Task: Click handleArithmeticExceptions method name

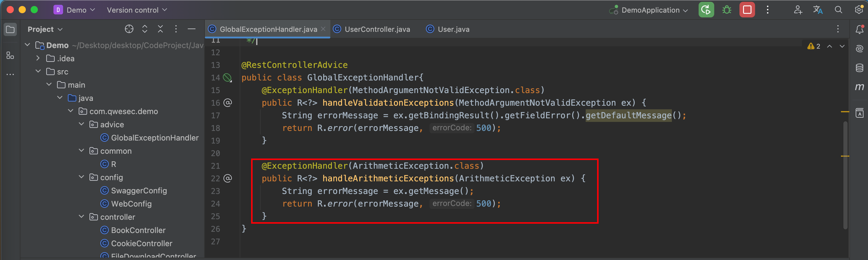Action: click(388, 179)
